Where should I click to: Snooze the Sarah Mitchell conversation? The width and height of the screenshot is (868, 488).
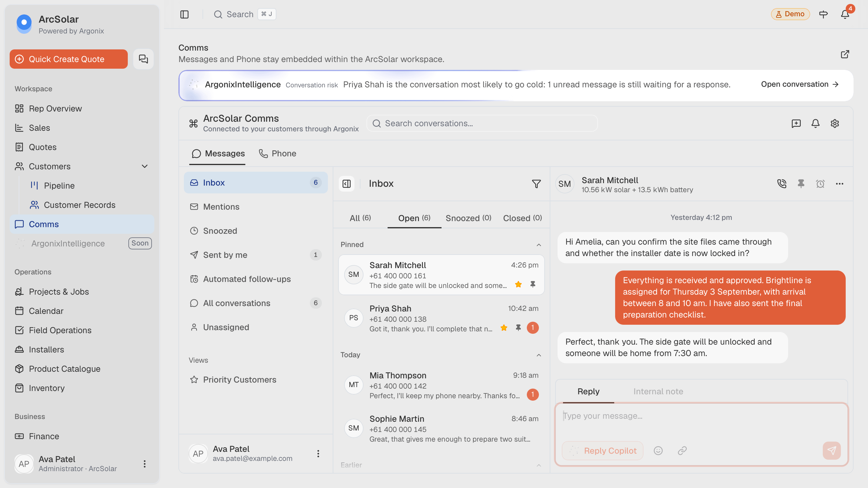(820, 183)
